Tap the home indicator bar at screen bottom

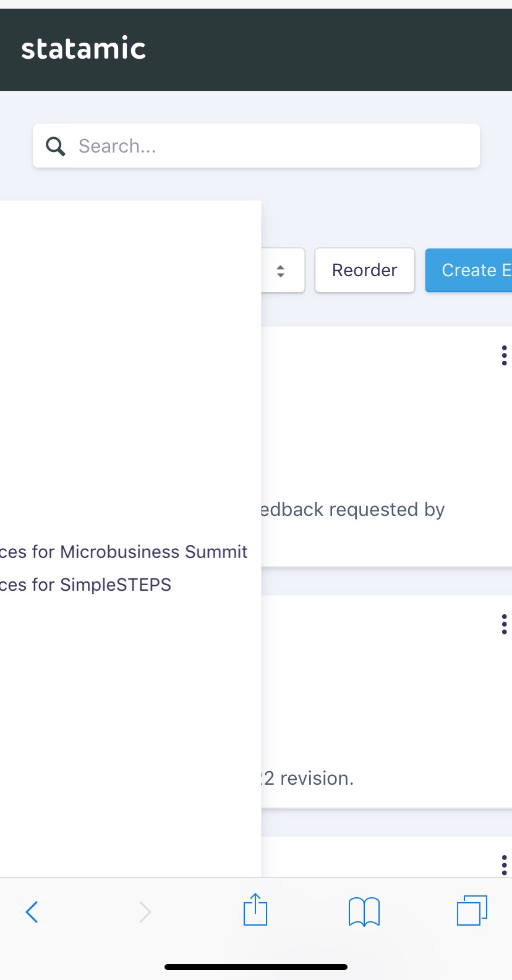click(256, 966)
